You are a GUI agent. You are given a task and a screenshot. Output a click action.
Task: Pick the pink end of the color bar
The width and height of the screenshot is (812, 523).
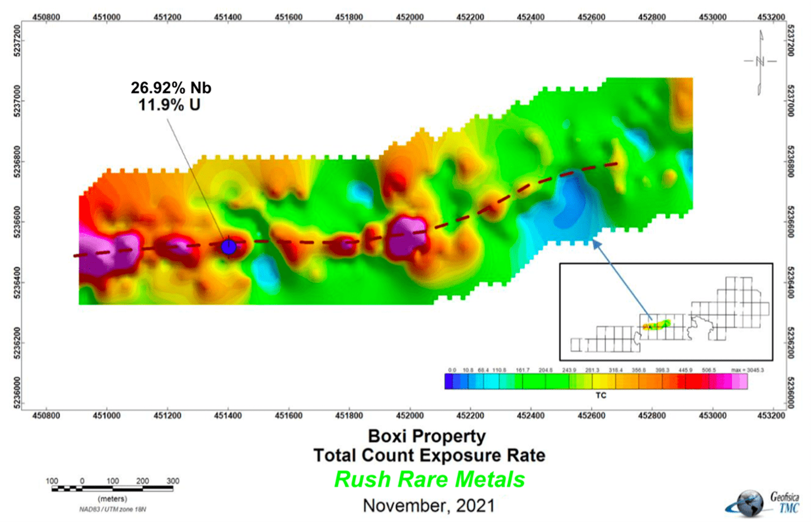pos(740,382)
